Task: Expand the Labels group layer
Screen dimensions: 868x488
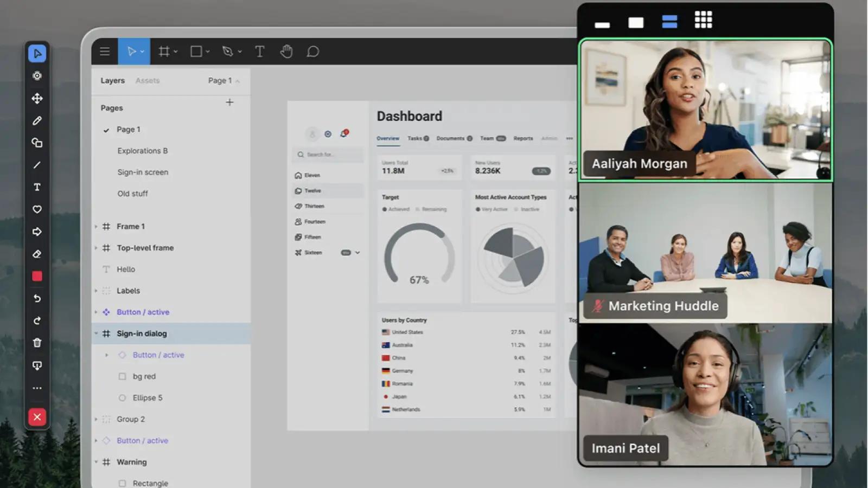Action: [x=97, y=291]
